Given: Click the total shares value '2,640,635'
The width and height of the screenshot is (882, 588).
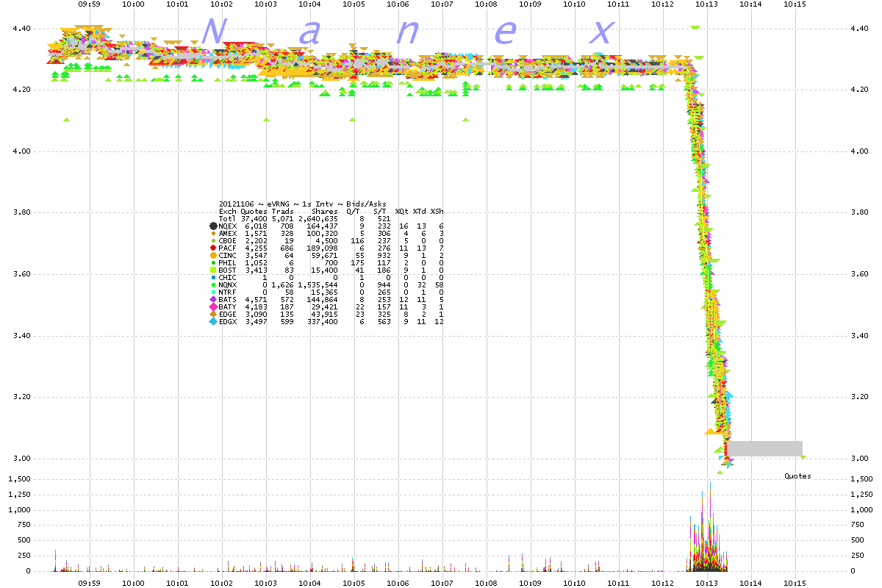Looking at the screenshot, I should [x=318, y=218].
